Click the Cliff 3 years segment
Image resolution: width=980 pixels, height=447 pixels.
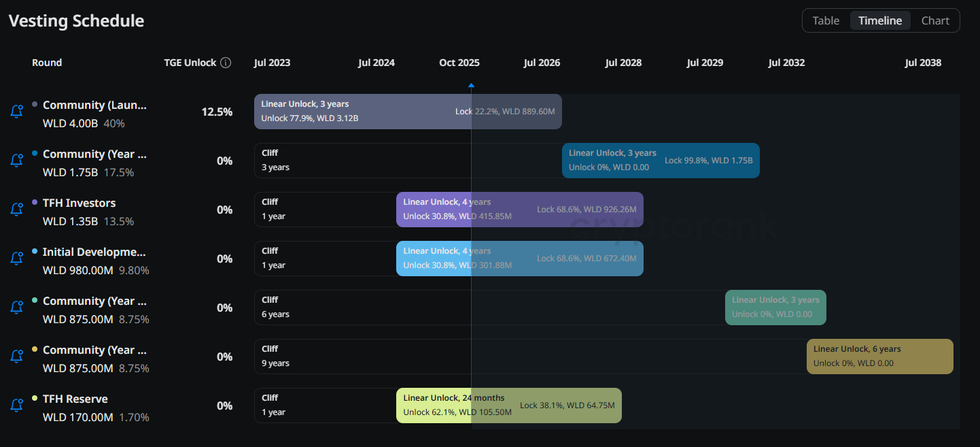408,161
